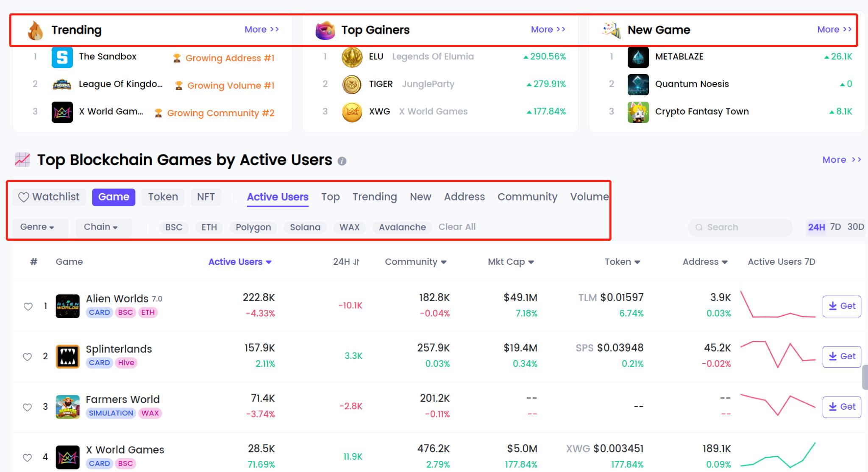The image size is (868, 472).
Task: Open the METABLAZE game icon
Action: tap(638, 57)
